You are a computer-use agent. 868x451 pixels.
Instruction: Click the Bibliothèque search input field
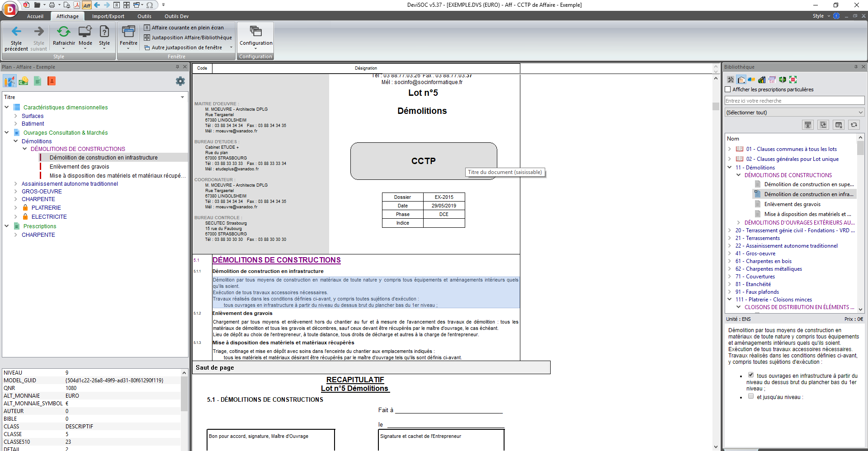pos(795,101)
